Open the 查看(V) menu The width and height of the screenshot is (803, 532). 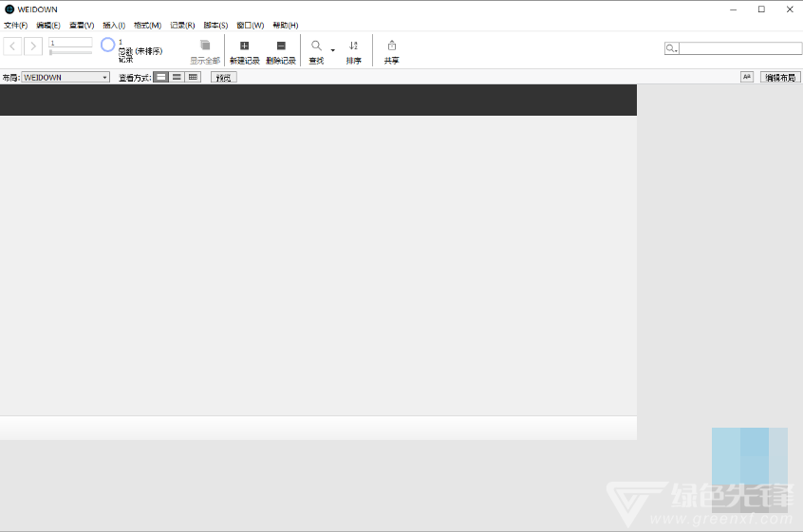coord(82,25)
